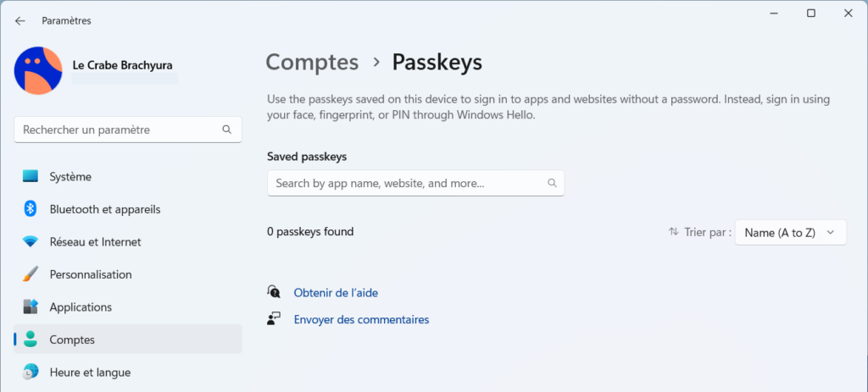Click the Obtenir de l'aide help icon
This screenshot has width=868, height=392.
[274, 292]
